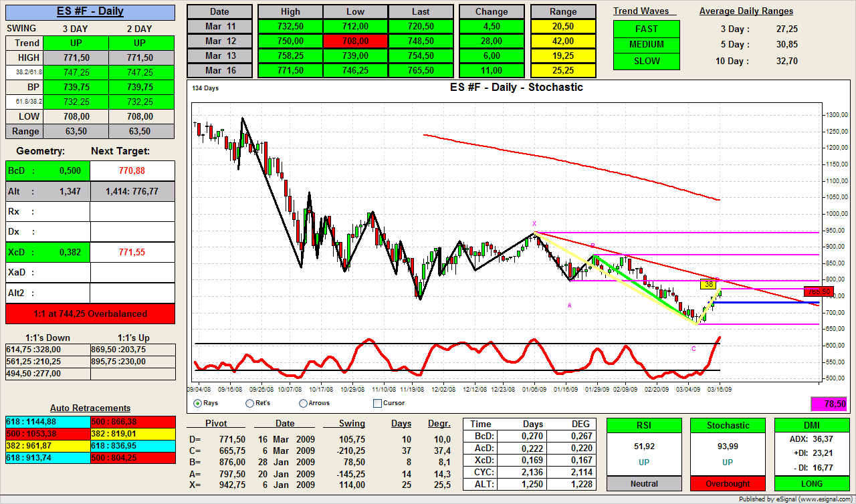Viewport: 856px width, 504px height.
Task: Click the DMI panel header
Action: click(813, 426)
